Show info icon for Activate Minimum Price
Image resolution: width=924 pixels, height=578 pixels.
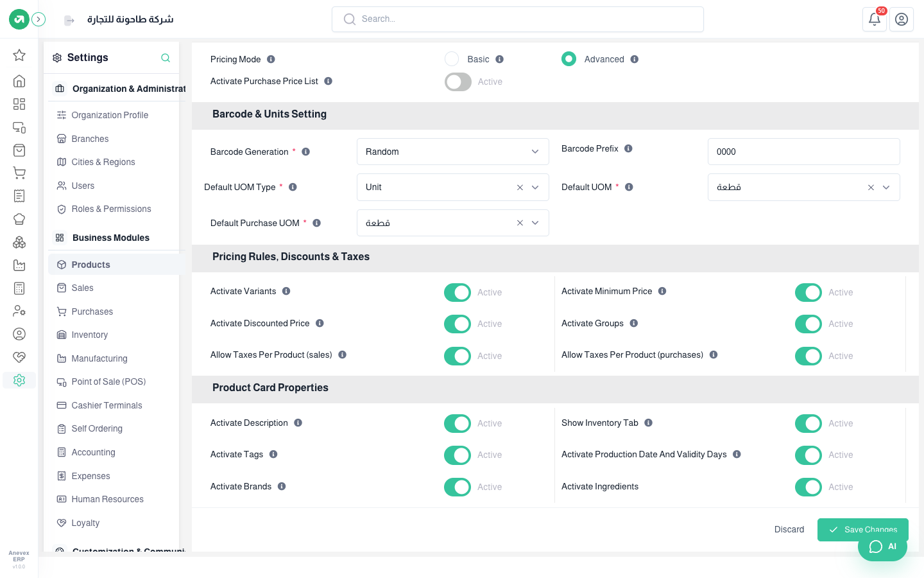point(662,291)
